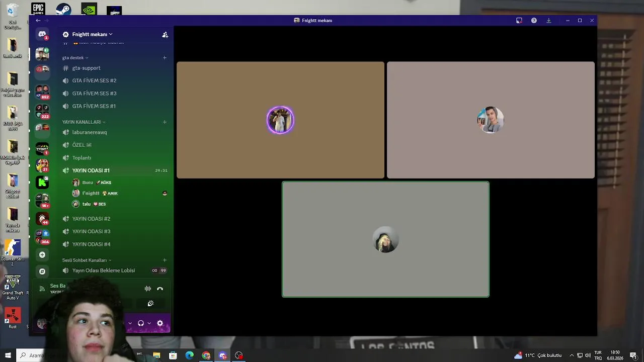Focus the green-bordered bottom participant tile
Viewport: 644px width, 362px height.
point(385,239)
